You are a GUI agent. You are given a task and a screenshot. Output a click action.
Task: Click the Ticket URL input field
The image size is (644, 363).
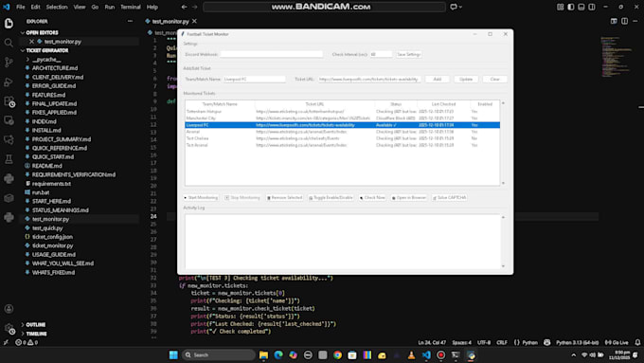tap(369, 79)
